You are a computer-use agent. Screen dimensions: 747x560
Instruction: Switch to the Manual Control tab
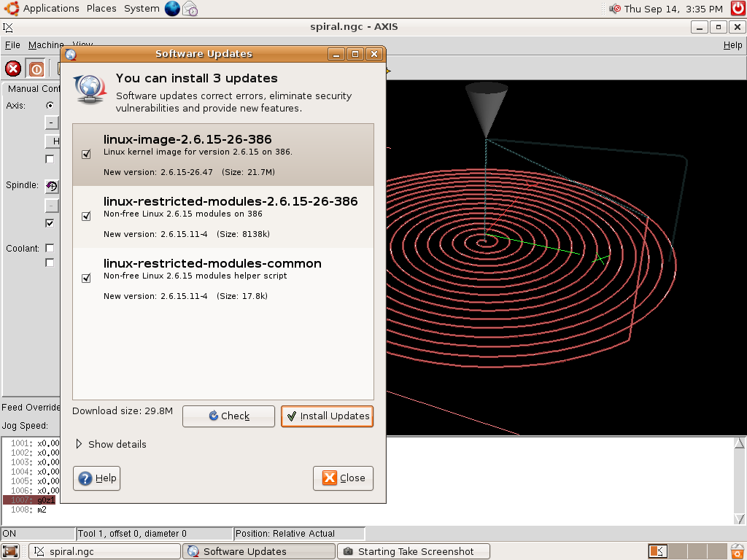point(32,88)
